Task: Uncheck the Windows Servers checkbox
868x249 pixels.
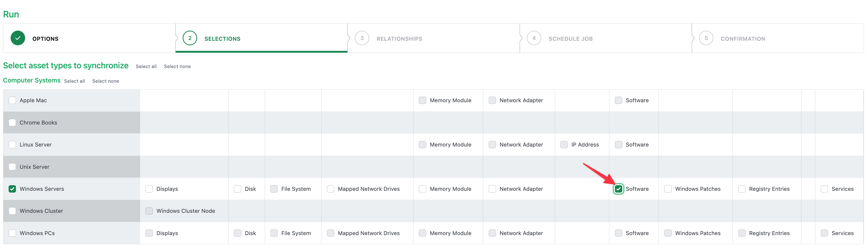Action: [12, 189]
